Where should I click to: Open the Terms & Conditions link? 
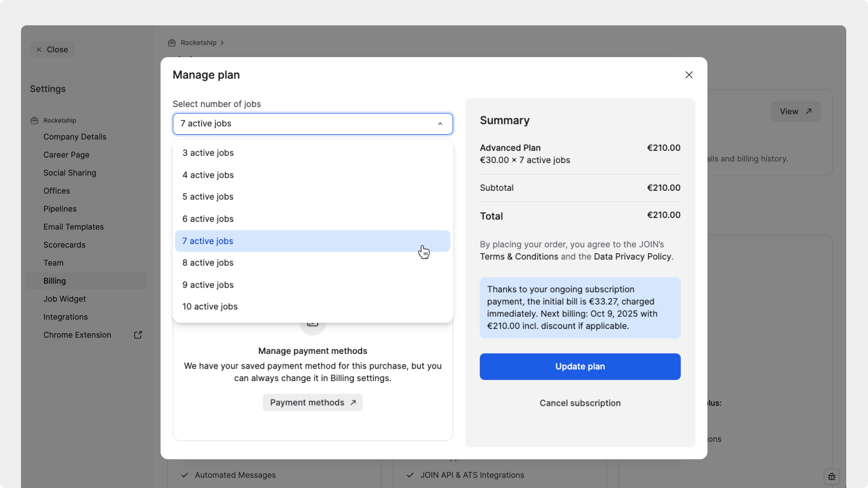click(519, 257)
